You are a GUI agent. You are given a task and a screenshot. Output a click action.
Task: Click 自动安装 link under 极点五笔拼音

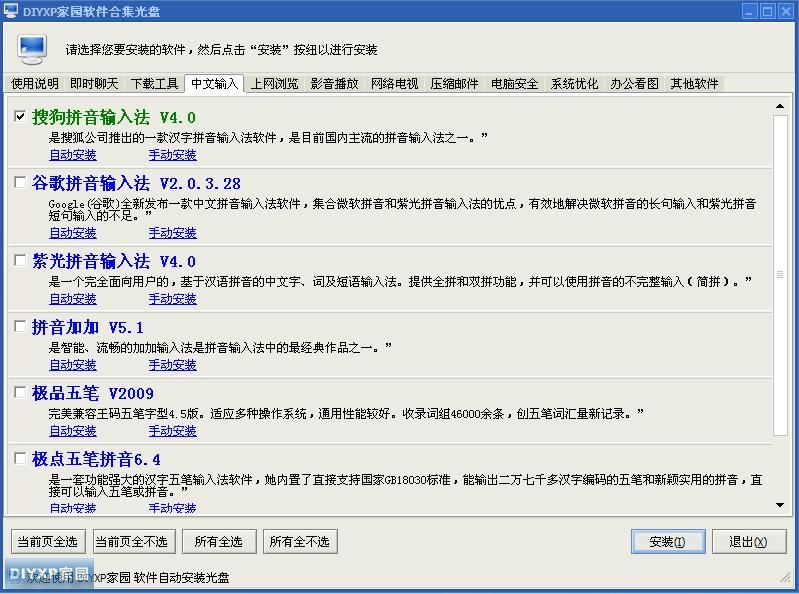[x=73, y=508]
